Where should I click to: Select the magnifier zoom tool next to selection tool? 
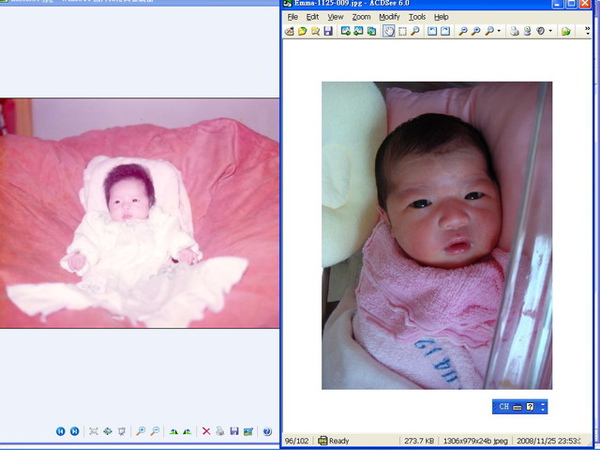click(415, 31)
